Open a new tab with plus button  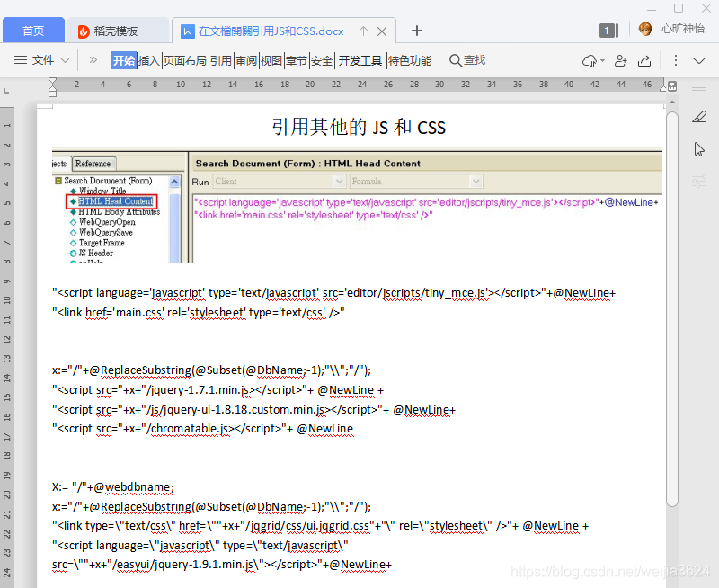click(x=416, y=31)
